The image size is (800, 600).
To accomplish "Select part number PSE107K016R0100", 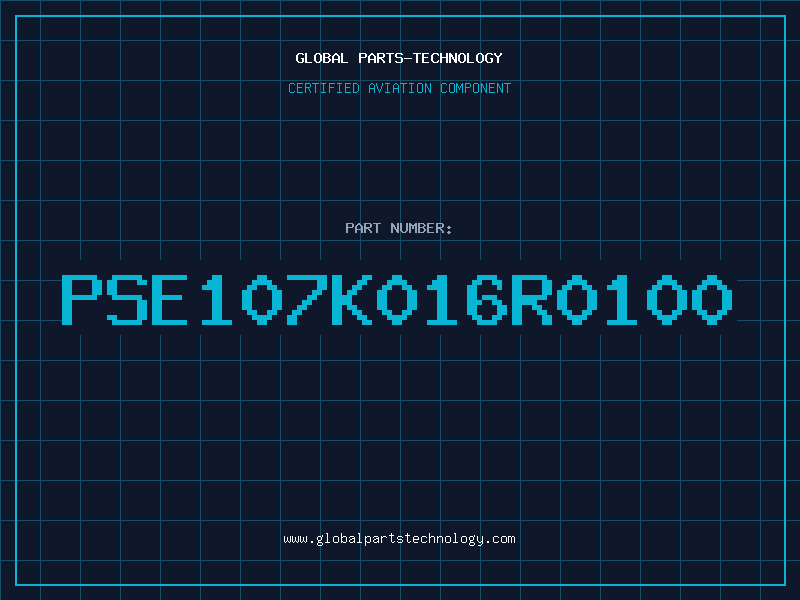I will click(397, 299).
